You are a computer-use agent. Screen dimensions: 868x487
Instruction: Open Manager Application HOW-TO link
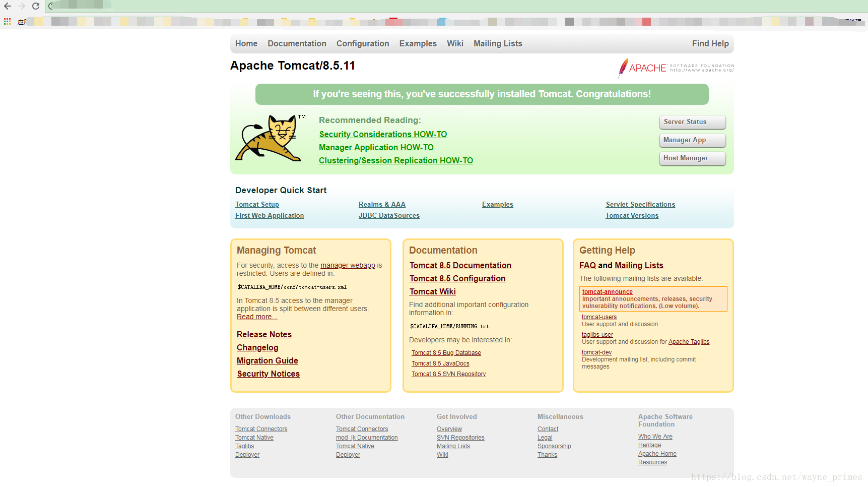point(376,148)
